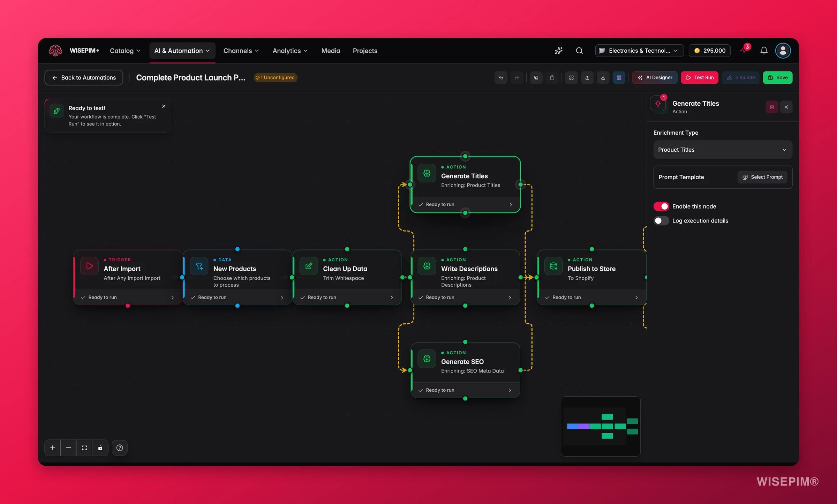Click the copy nodes icon
This screenshot has width=837, height=504.
(536, 77)
